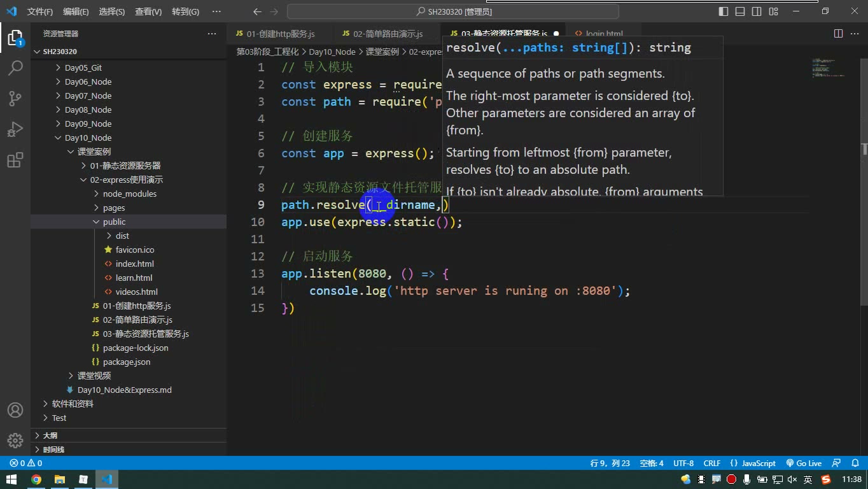Open the Extensions view icon
This screenshot has width=868, height=489.
tap(15, 160)
